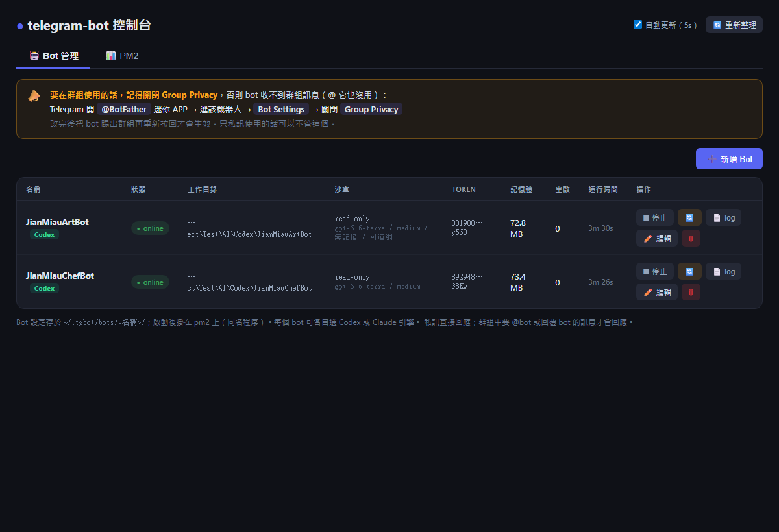Click the 名稱 column header

pos(33,189)
